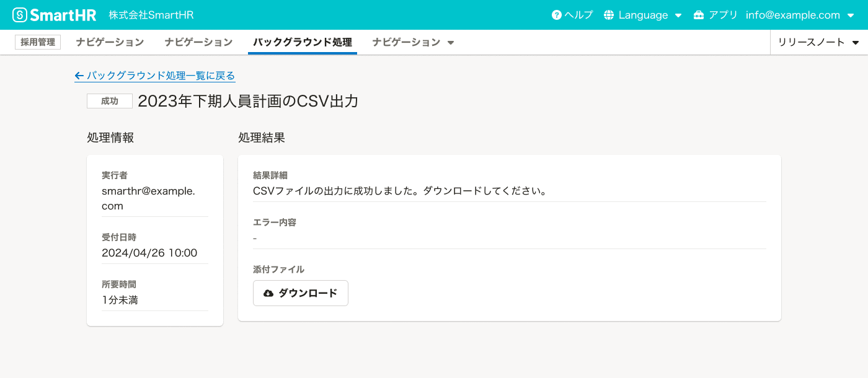Select the 成功 status badge
Screen dimensions: 868x378
coord(109,100)
